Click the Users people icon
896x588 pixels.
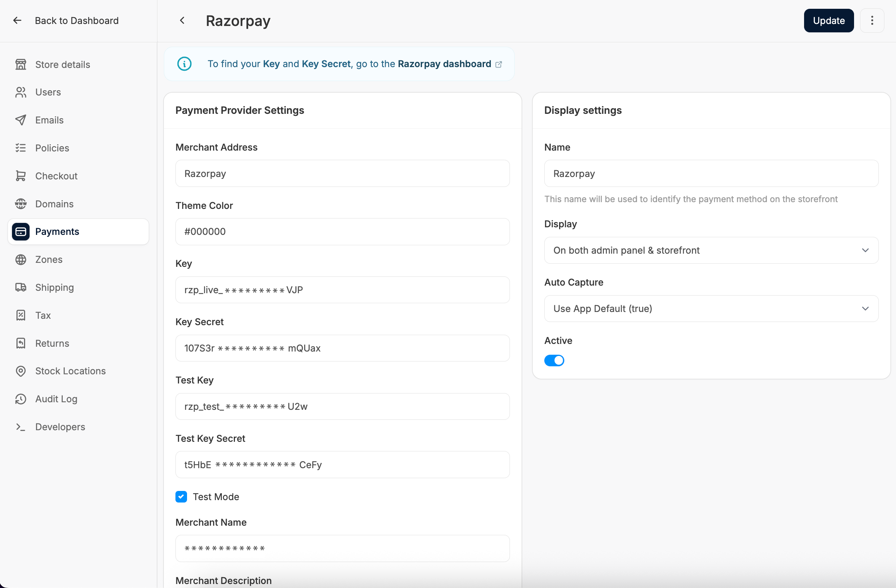[21, 92]
